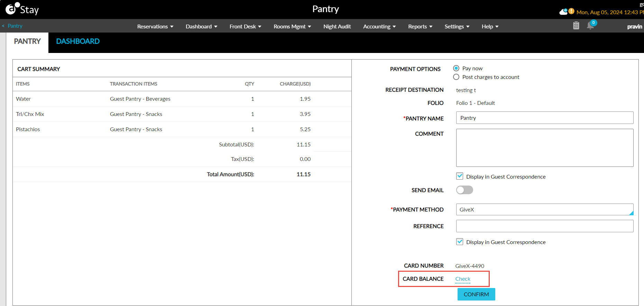Screen dimensions: 644x306
Task: Expand the Help menu
Action: click(490, 27)
